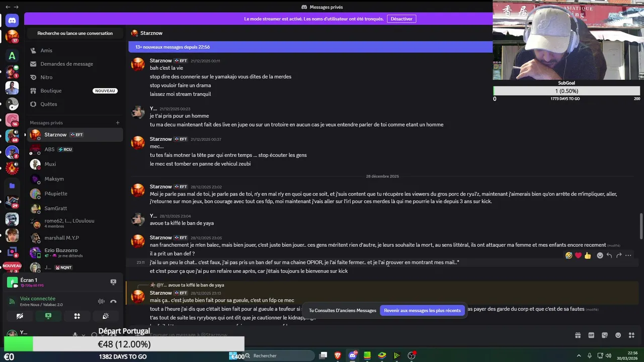Open the soundboard
644x362 pixels.
click(x=106, y=316)
